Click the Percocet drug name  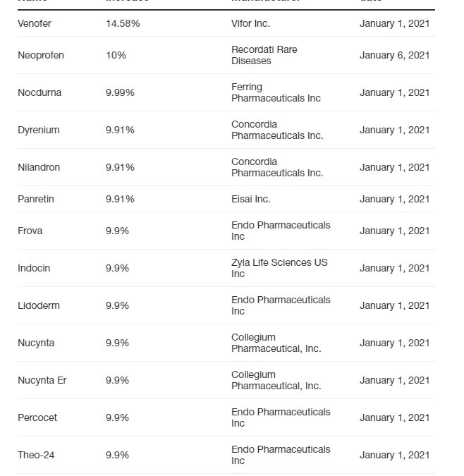point(37,417)
